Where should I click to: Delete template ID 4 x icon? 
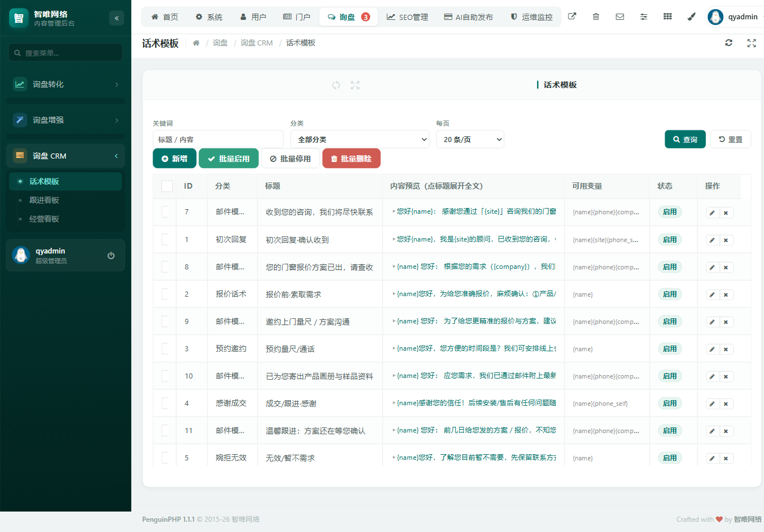pos(726,404)
